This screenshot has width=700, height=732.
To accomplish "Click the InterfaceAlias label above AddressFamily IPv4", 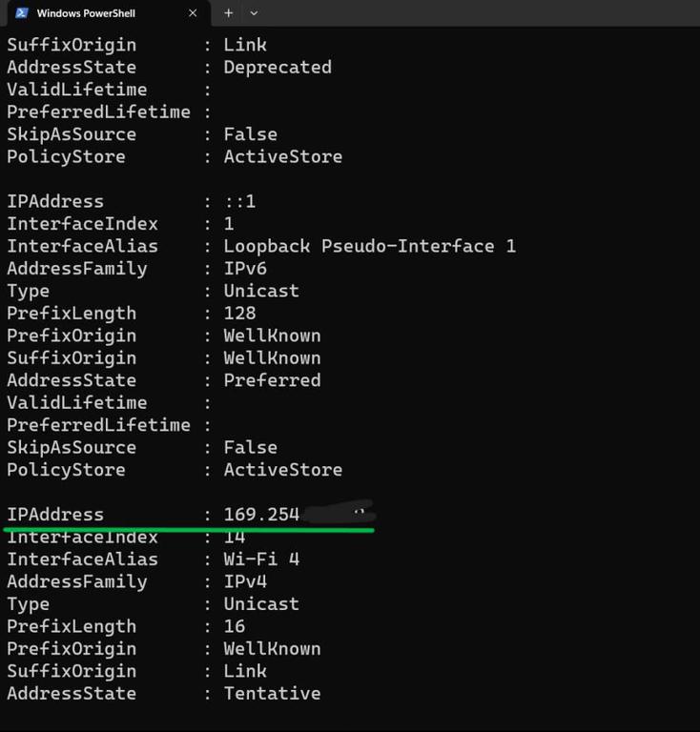I will pyautogui.click(x=82, y=559).
